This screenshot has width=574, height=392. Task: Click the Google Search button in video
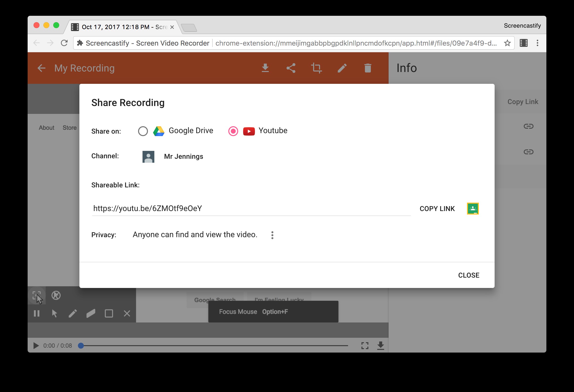(215, 299)
